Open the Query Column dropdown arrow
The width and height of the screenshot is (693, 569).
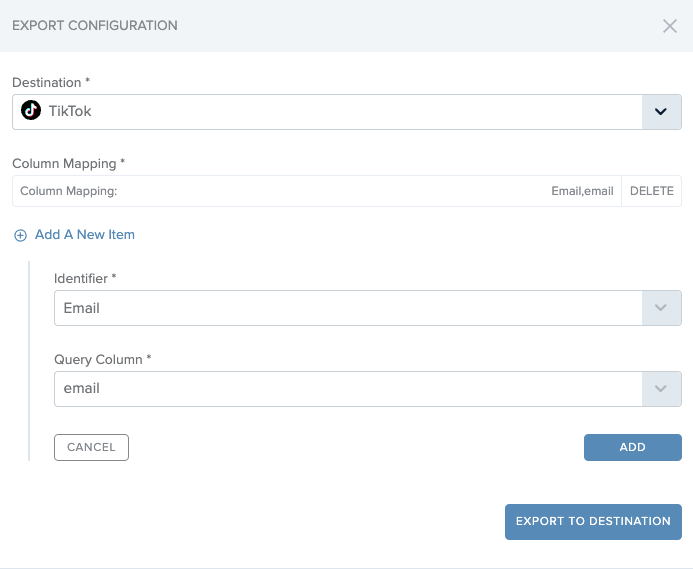661,389
